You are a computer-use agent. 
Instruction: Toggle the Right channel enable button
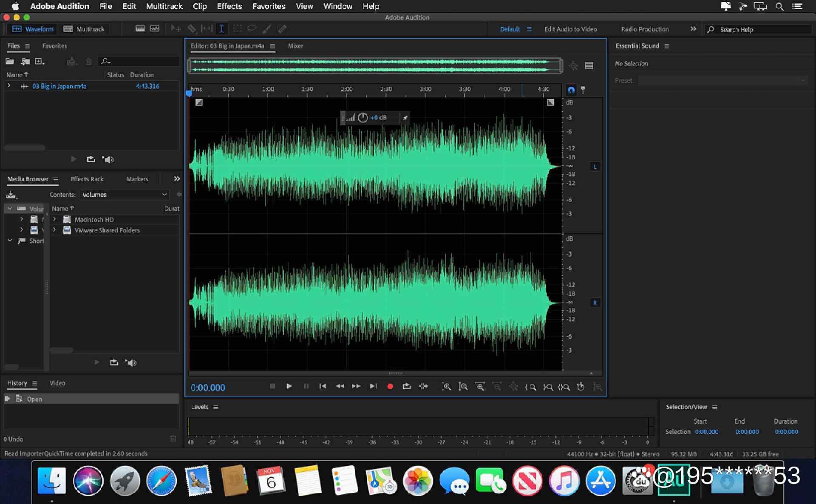[595, 303]
